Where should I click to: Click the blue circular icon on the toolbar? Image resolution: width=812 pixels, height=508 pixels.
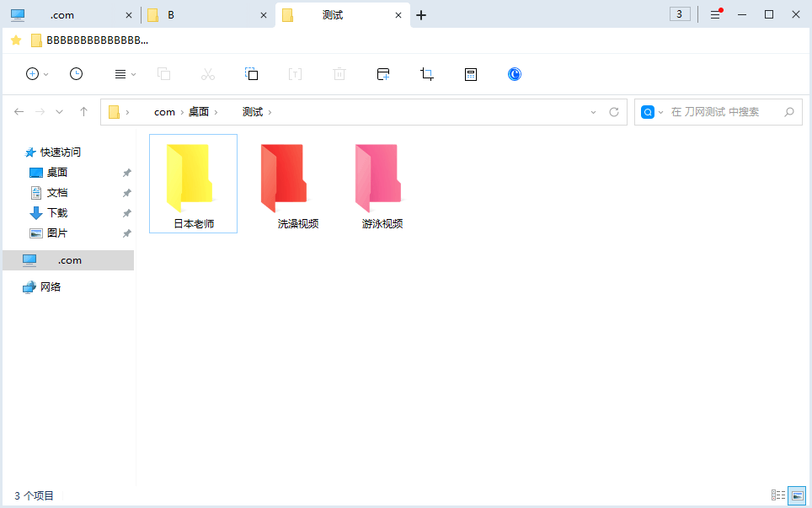[514, 74]
